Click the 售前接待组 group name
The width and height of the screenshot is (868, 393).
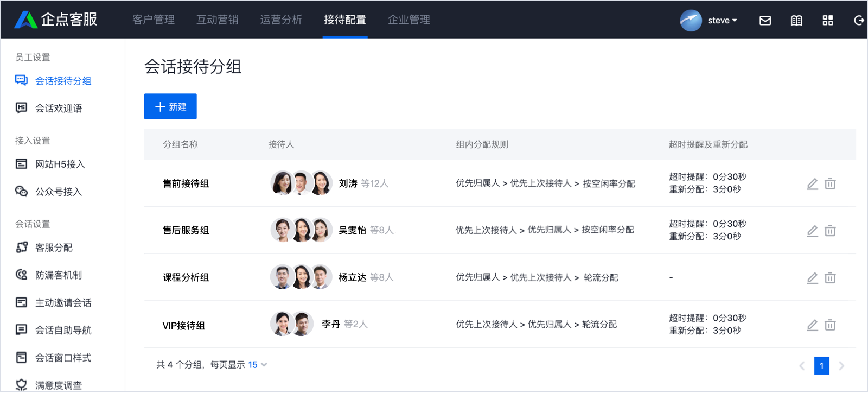point(186,183)
